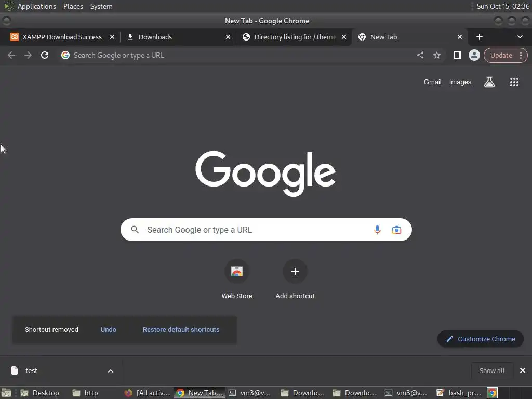Screen dimensions: 532x399
Task: Open http folder from taskbar
Action: pos(86,393)
